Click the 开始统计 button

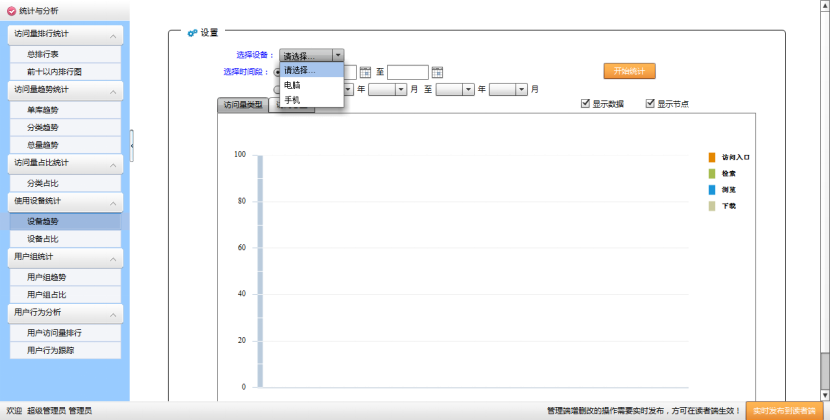tap(629, 71)
